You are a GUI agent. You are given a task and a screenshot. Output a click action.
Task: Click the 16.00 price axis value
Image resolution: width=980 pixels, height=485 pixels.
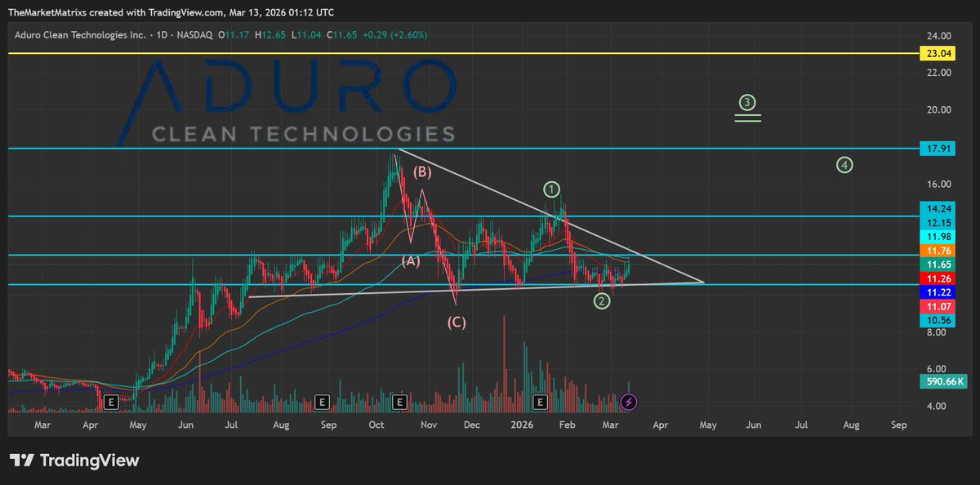tap(939, 185)
